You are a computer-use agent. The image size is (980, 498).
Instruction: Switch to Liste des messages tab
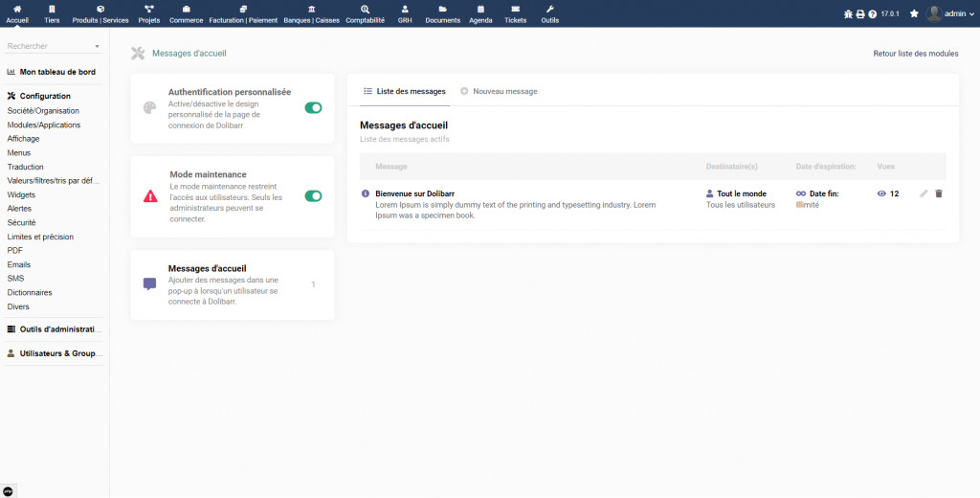point(405,91)
